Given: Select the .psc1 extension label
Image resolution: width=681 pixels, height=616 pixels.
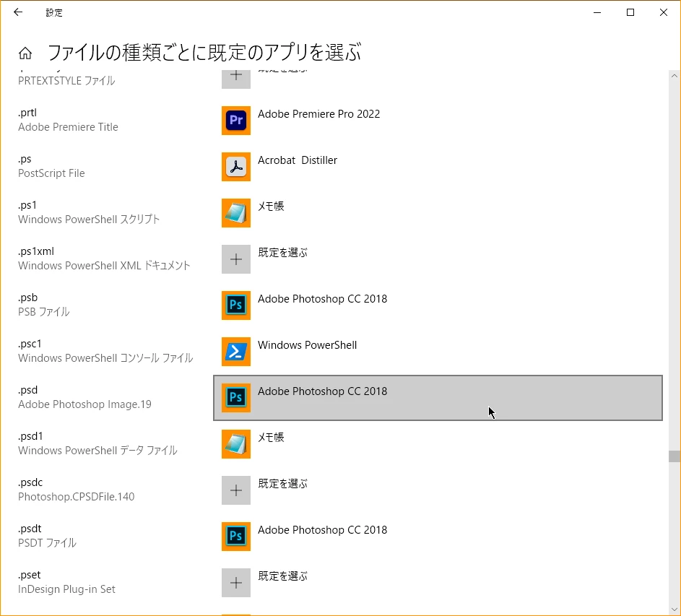Looking at the screenshot, I should [x=30, y=344].
